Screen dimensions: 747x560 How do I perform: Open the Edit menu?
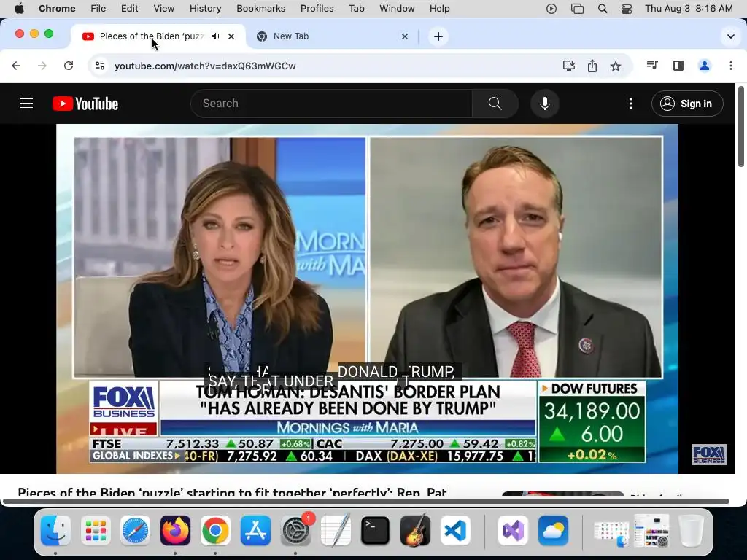tap(129, 8)
